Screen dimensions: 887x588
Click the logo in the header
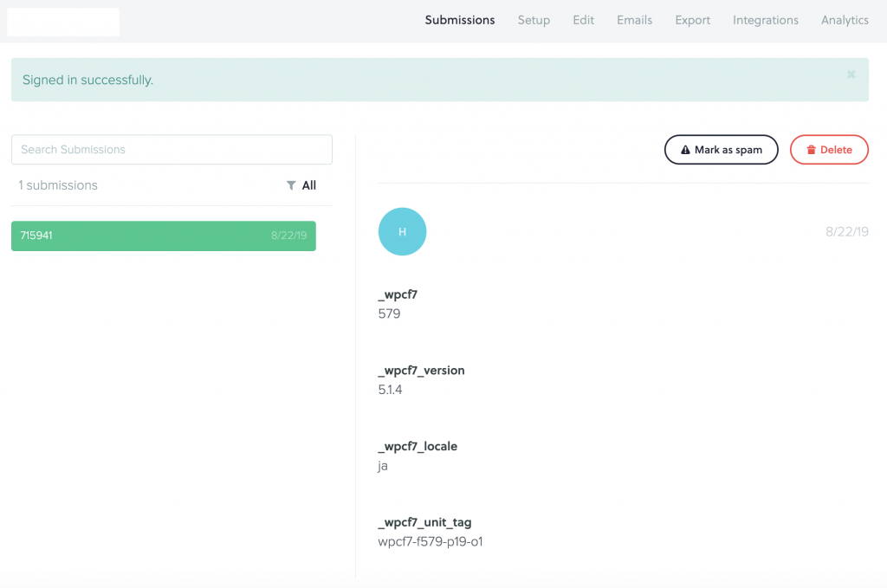tap(62, 22)
